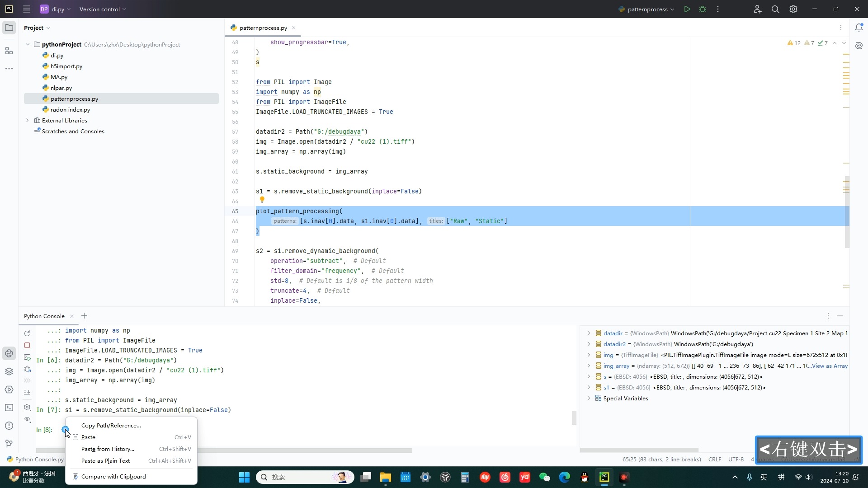Open Problems tool window
The width and height of the screenshot is (868, 488).
[x=9, y=426]
